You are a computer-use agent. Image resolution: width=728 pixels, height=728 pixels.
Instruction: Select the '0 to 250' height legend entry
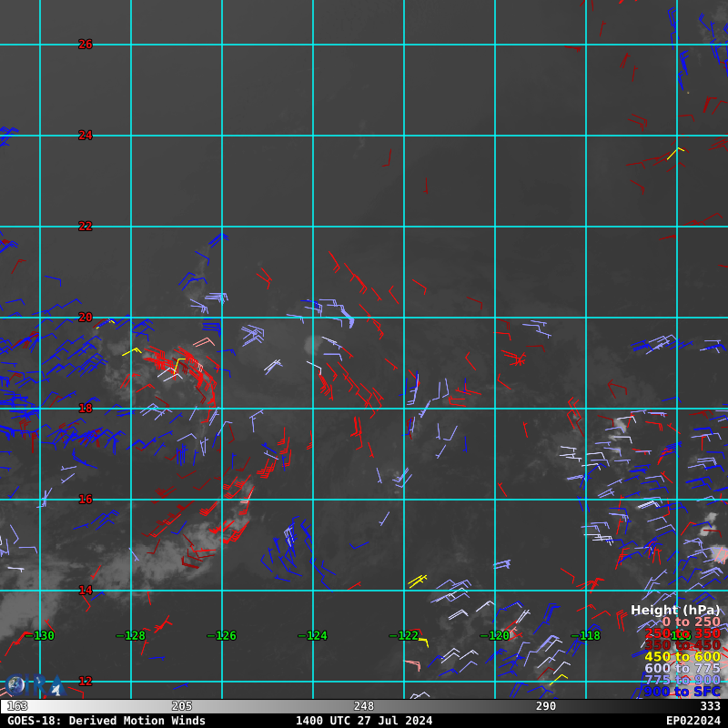coord(690,622)
